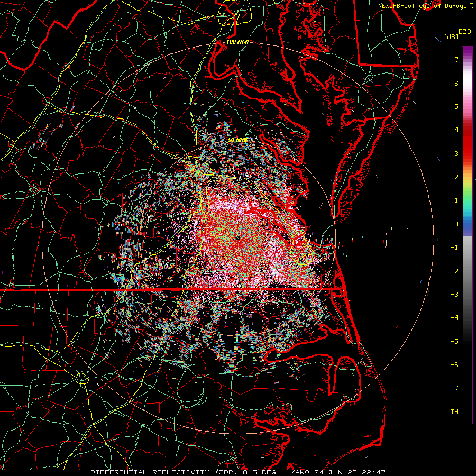The image size is (476, 476).
Task: Click the 6 value on the color scale
Action: (x=456, y=83)
